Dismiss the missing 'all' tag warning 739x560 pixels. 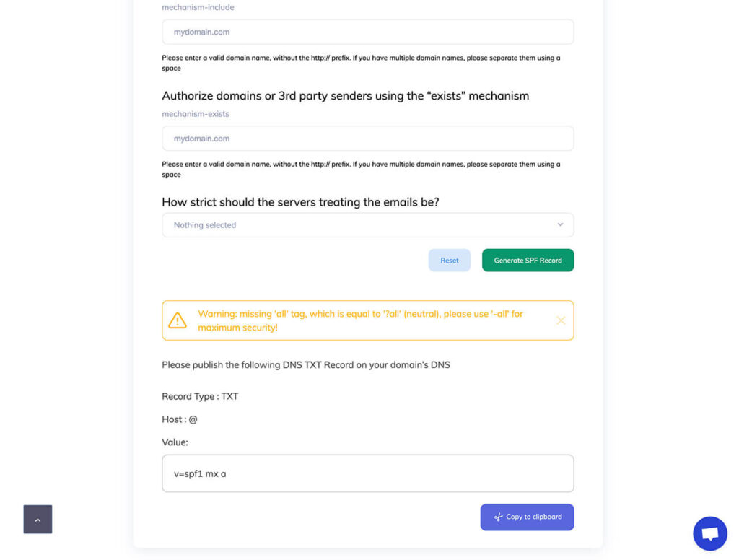pos(561,320)
